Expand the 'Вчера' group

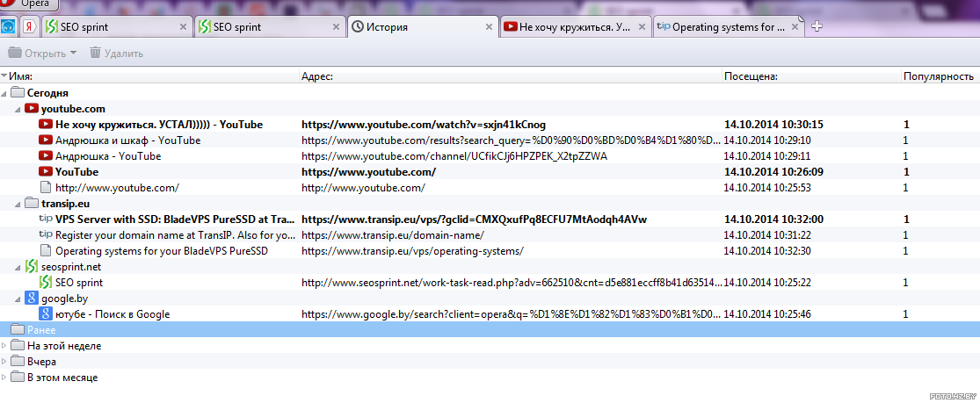pos(5,362)
